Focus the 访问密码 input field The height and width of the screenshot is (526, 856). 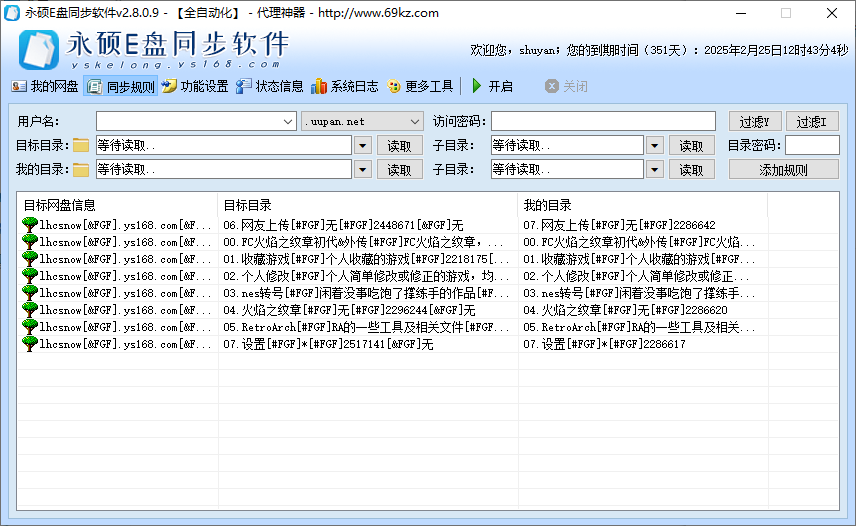coord(603,121)
